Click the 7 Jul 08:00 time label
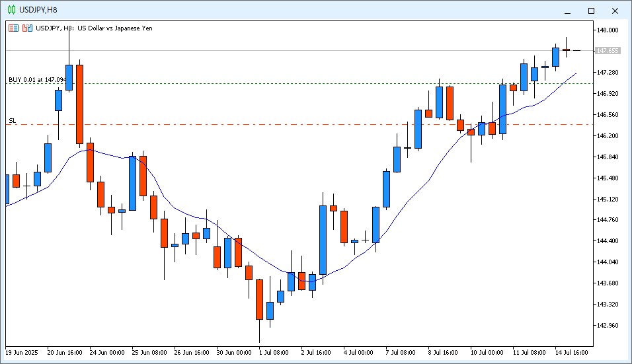The height and width of the screenshot is (364, 632). (401, 353)
